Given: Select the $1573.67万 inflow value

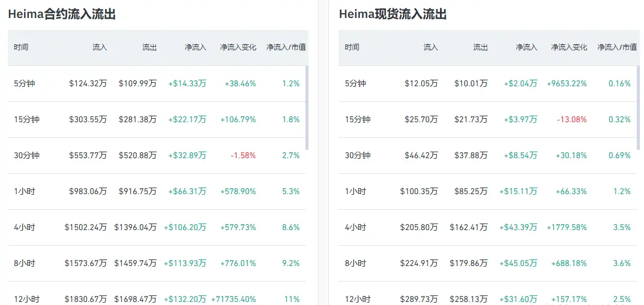Looking at the screenshot, I should (86, 263).
